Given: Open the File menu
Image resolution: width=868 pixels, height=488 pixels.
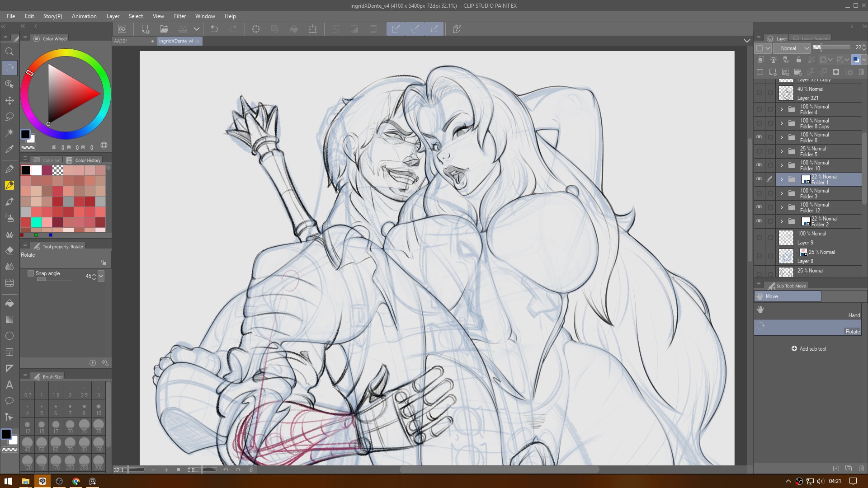Looking at the screenshot, I should (x=11, y=16).
